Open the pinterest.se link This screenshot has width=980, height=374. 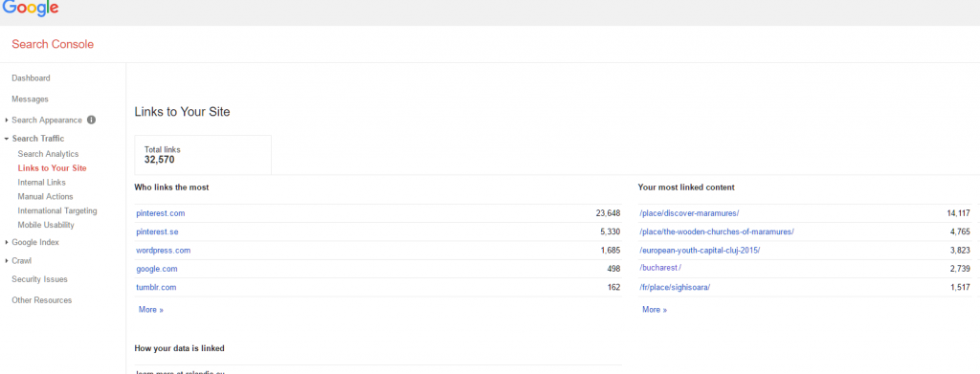[158, 231]
